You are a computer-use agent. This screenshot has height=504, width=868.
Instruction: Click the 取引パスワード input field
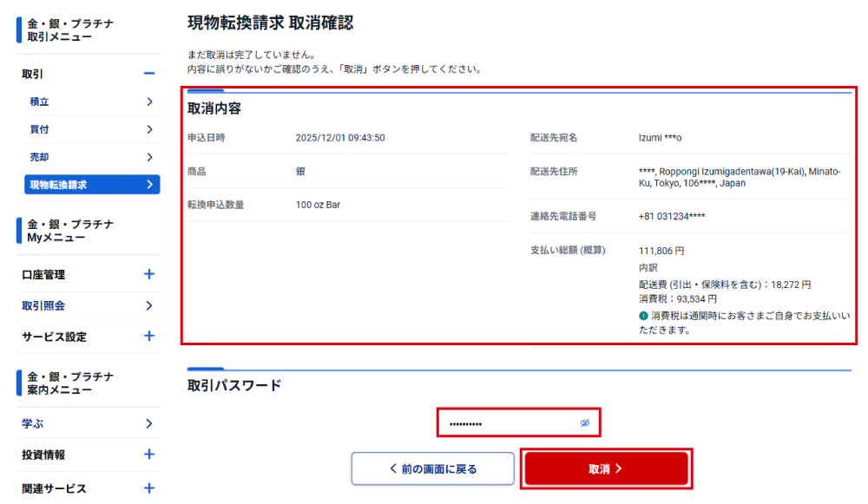[x=508, y=423]
